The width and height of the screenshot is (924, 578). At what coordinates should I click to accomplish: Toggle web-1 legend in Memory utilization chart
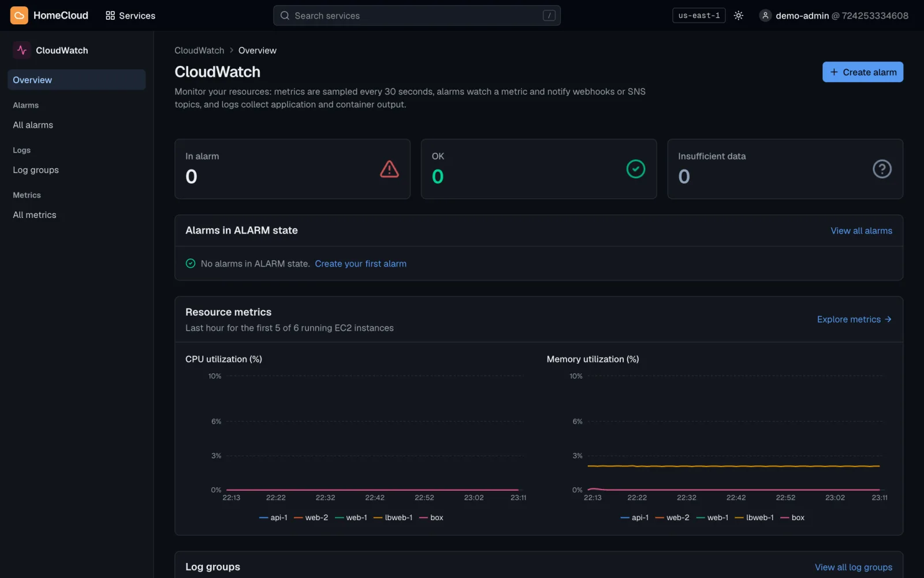[712, 517]
